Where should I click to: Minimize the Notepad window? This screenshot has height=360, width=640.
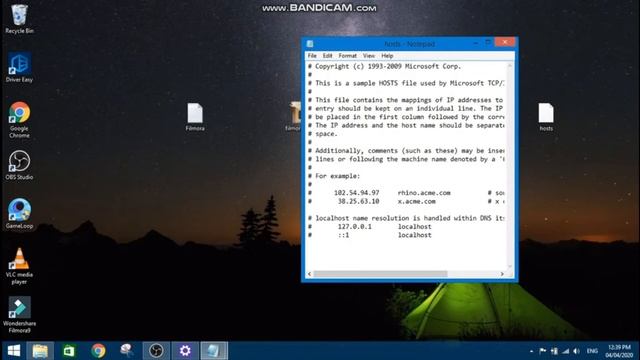(476, 43)
